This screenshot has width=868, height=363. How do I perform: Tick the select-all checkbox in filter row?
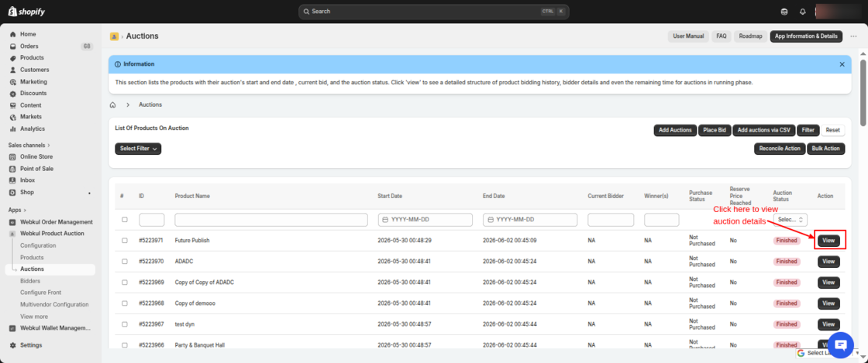(x=125, y=220)
